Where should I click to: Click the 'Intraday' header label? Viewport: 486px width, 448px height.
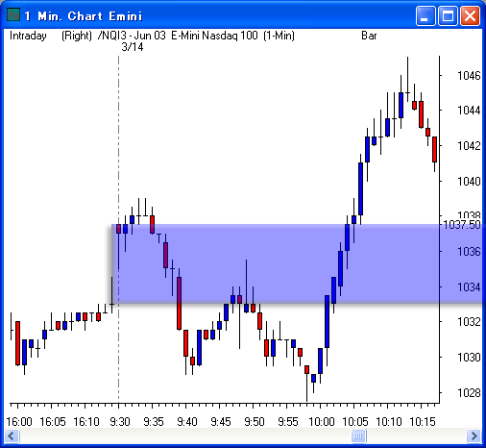pos(28,36)
